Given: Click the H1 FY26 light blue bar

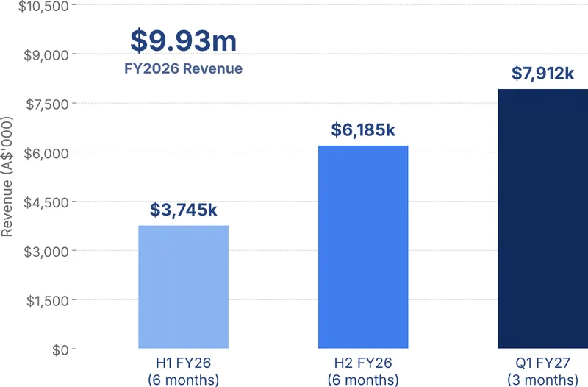Looking at the screenshot, I should click(x=183, y=287).
